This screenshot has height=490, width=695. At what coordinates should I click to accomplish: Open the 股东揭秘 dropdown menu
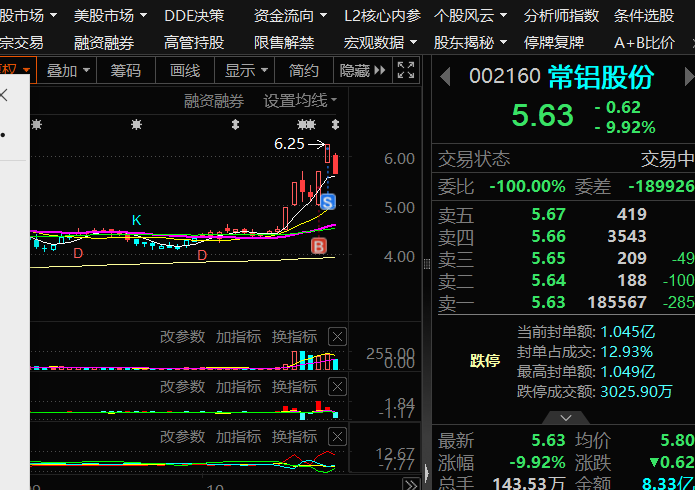click(x=470, y=43)
